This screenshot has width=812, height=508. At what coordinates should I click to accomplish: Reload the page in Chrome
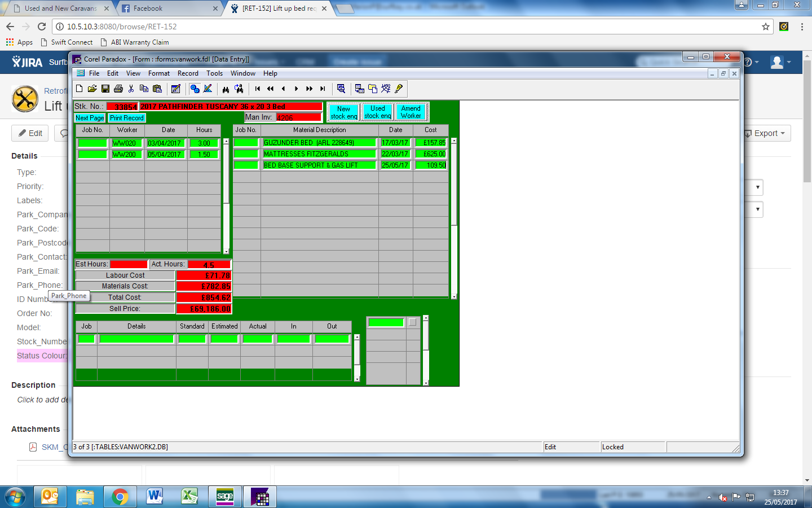42,27
